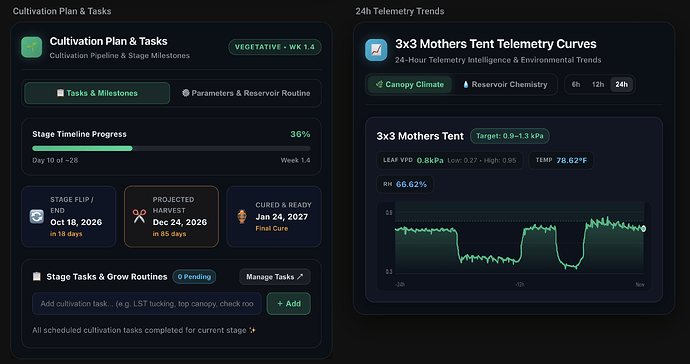Click the Target: 0.9–1.3 kPa badge

pyautogui.click(x=510, y=136)
